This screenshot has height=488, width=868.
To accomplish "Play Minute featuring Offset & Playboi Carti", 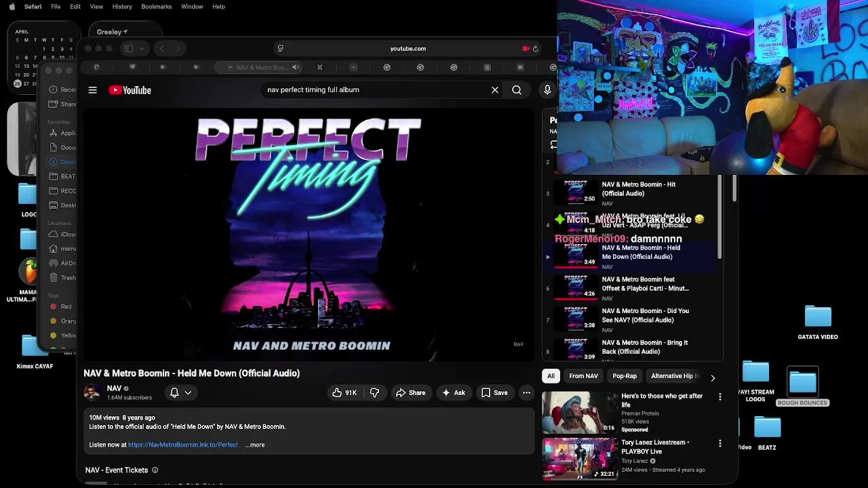I will click(x=631, y=288).
